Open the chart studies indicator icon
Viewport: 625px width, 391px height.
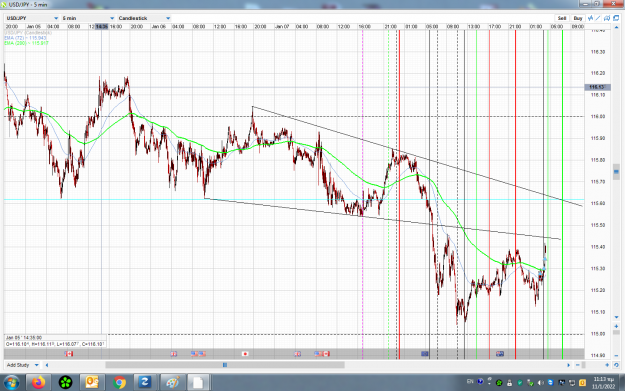[x=590, y=18]
